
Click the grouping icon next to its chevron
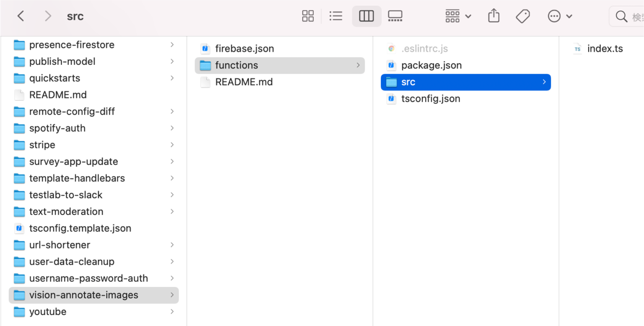click(x=452, y=16)
